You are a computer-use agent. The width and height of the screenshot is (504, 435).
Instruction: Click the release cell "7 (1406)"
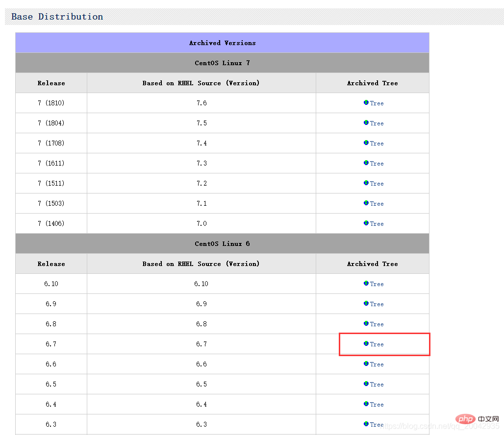(x=51, y=223)
